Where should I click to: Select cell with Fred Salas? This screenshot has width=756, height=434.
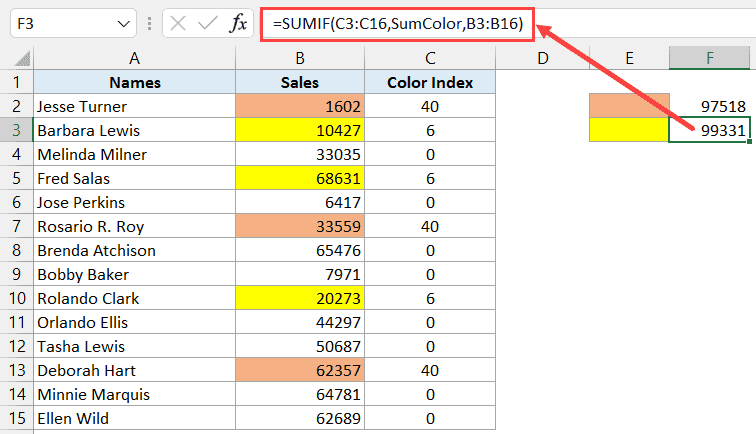click(x=135, y=178)
